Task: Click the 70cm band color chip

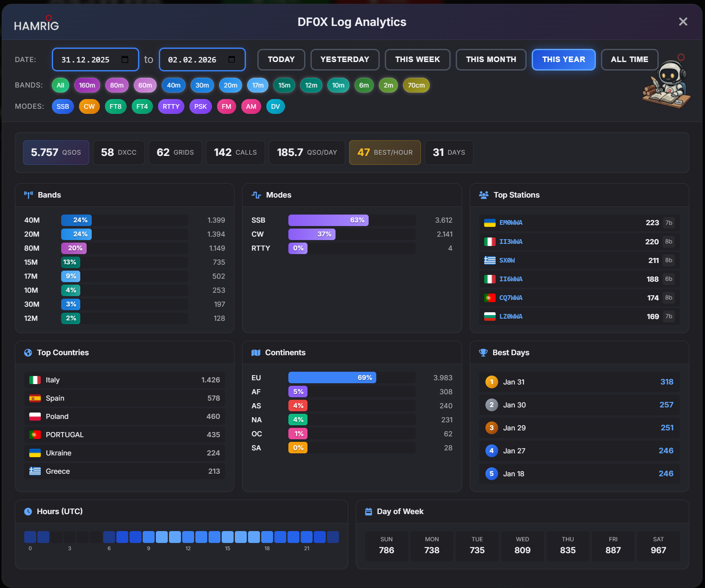Action: coord(416,85)
